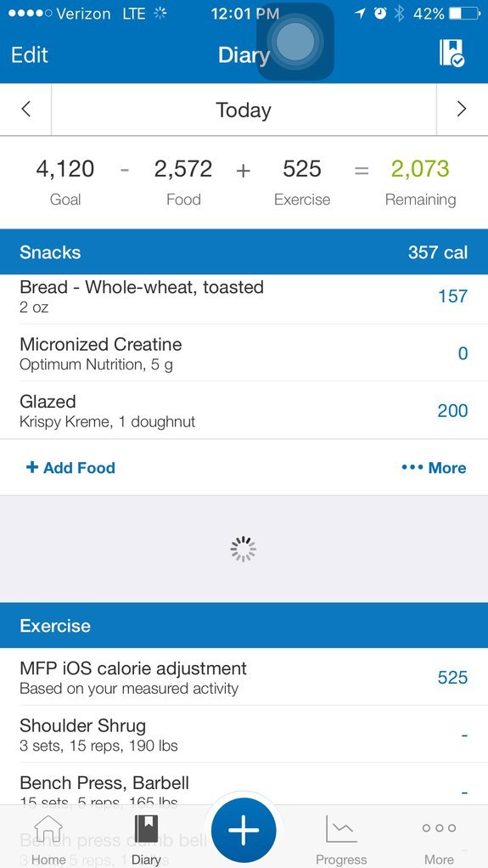Image resolution: width=488 pixels, height=868 pixels.
Task: Open the Snacks section header
Action: 244,252
